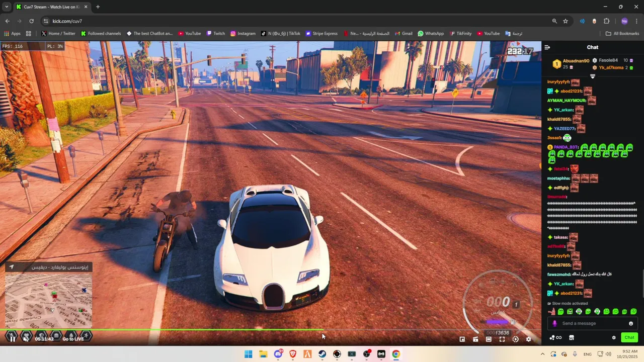The width and height of the screenshot is (644, 362).
Task: Open Fasole84 in leaderboard
Action: click(x=608, y=60)
